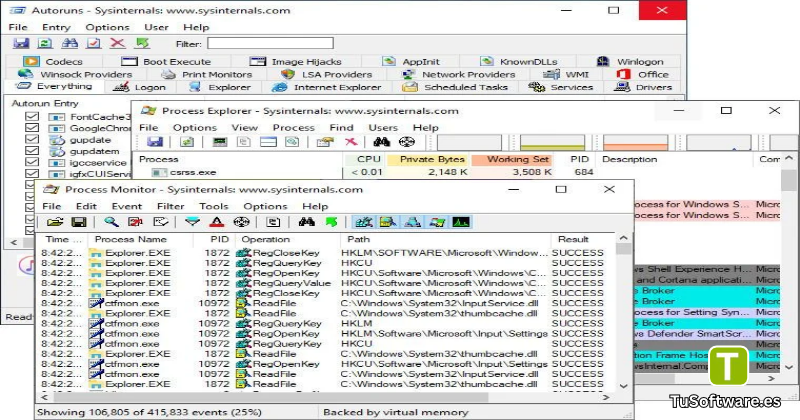Open Process menu in Process Explorer
Viewport: 800px width, 420px height.
click(x=293, y=128)
